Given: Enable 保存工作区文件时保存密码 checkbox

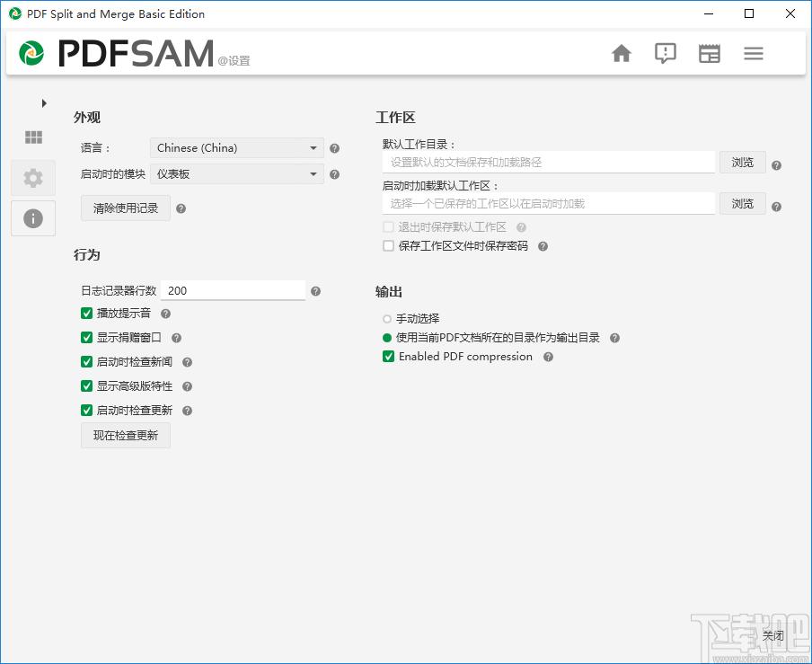Looking at the screenshot, I should pos(388,246).
